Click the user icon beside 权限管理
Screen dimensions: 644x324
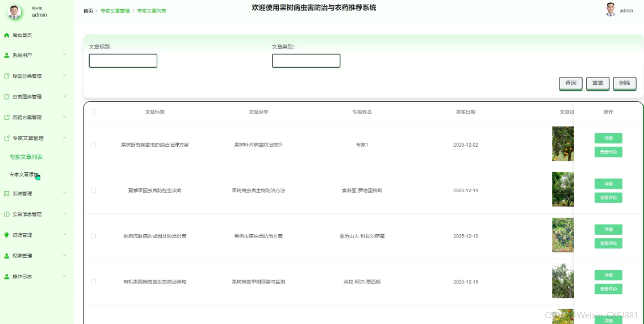click(x=7, y=256)
